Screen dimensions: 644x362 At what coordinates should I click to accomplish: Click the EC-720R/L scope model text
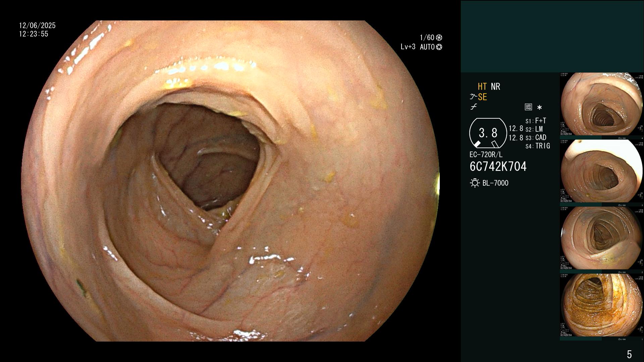click(486, 155)
